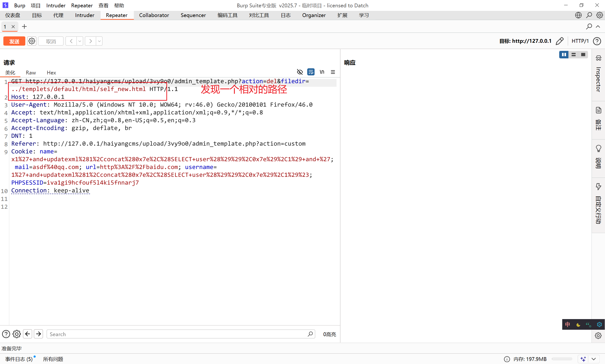Viewport: 605px width, 364px height.
Task: Expand the chevron beside the AI sparkle icon
Action: point(593,359)
